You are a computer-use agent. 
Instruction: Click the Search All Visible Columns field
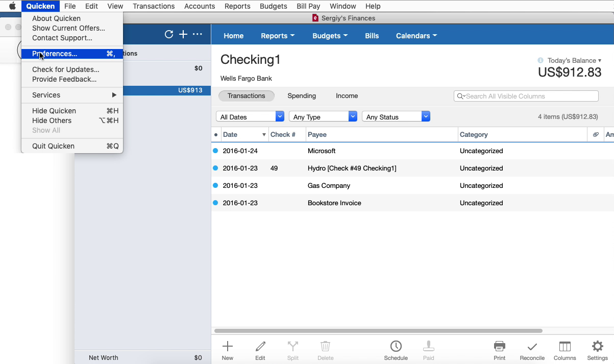[x=526, y=96]
